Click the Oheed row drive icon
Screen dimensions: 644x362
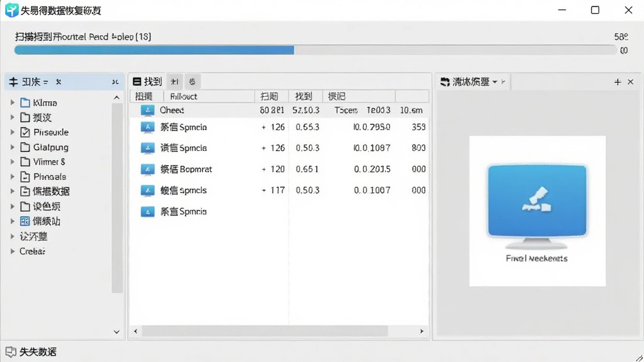click(x=147, y=110)
